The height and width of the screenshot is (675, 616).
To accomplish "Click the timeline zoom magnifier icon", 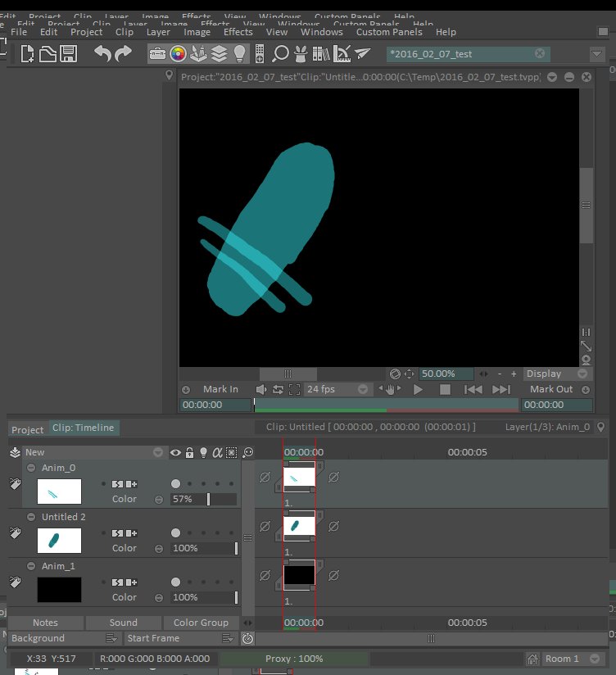I will point(248,452).
